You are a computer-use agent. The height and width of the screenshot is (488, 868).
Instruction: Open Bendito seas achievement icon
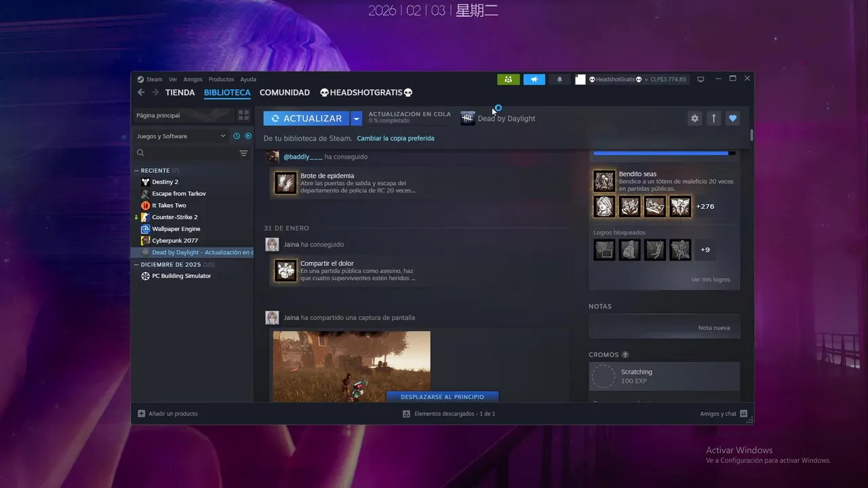click(604, 181)
